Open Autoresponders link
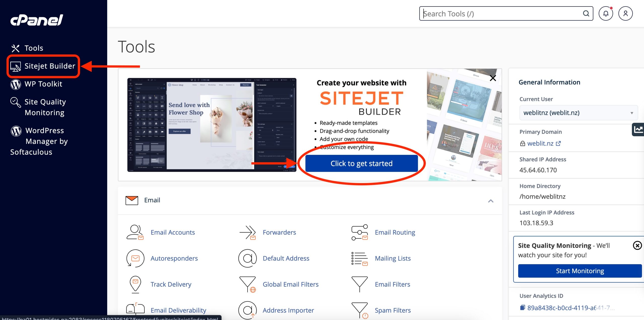The height and width of the screenshot is (320, 644). tap(174, 258)
